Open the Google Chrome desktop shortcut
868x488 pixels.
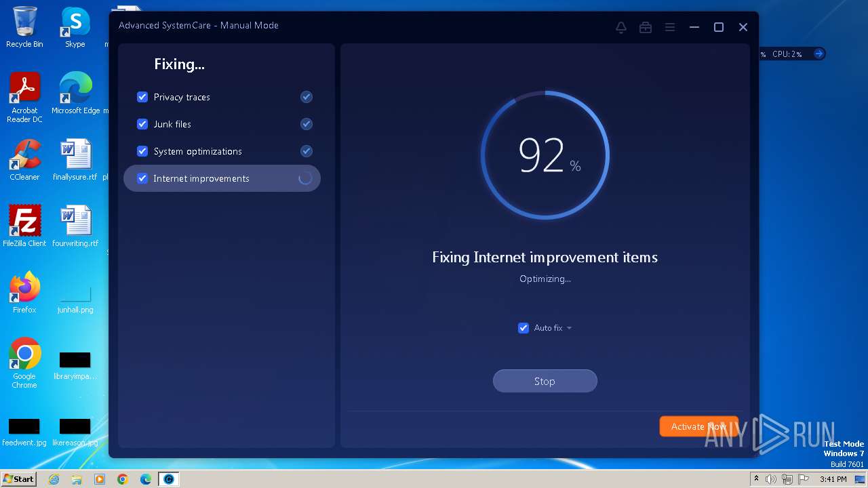(x=24, y=363)
